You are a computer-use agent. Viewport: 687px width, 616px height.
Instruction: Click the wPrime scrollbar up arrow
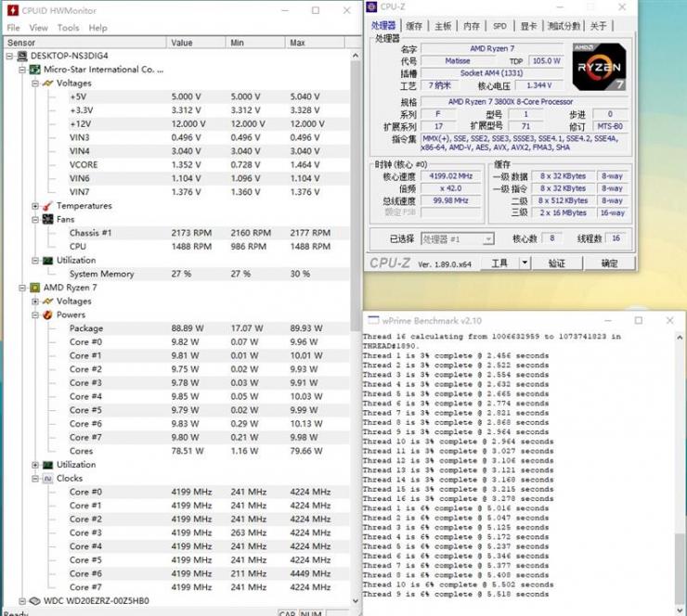coord(680,338)
